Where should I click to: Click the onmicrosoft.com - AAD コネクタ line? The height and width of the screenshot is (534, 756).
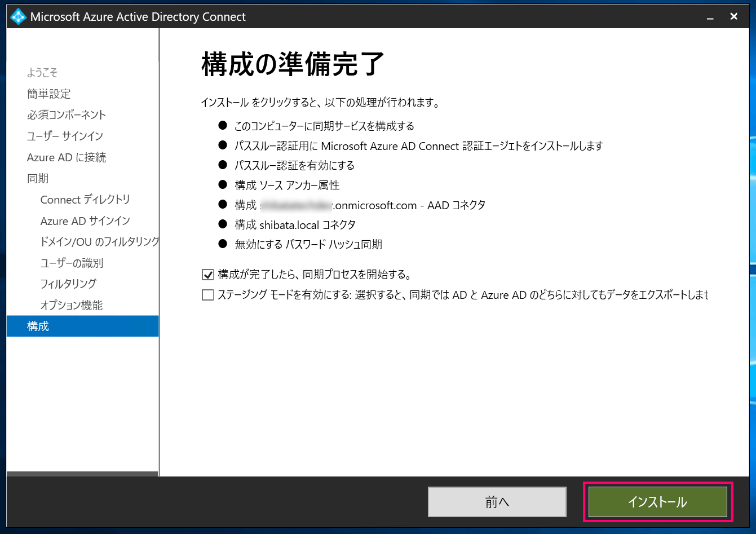point(360,205)
